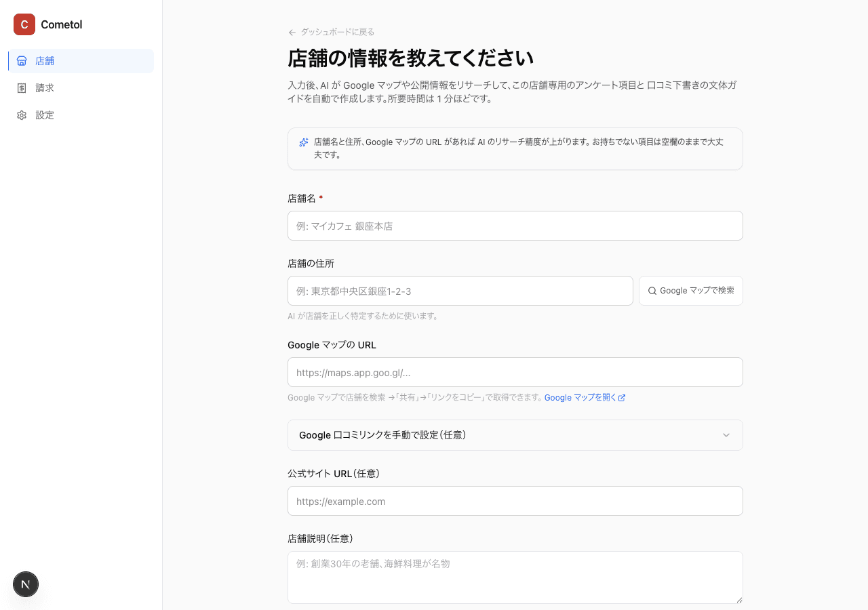Focus the 公式サイト URL input field

click(515, 501)
